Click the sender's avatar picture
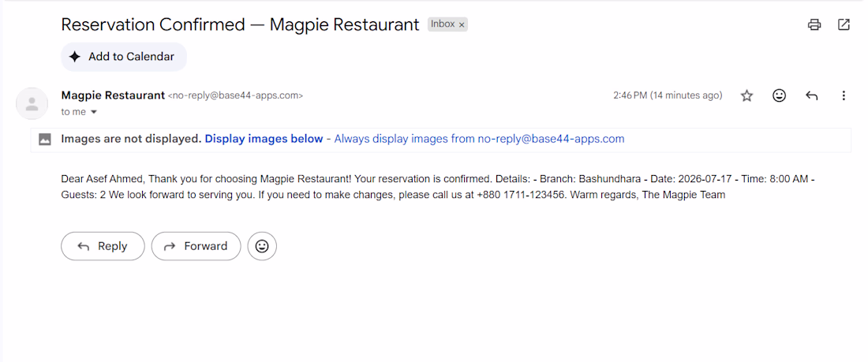Image resolution: width=868 pixels, height=362 pixels. click(x=32, y=103)
